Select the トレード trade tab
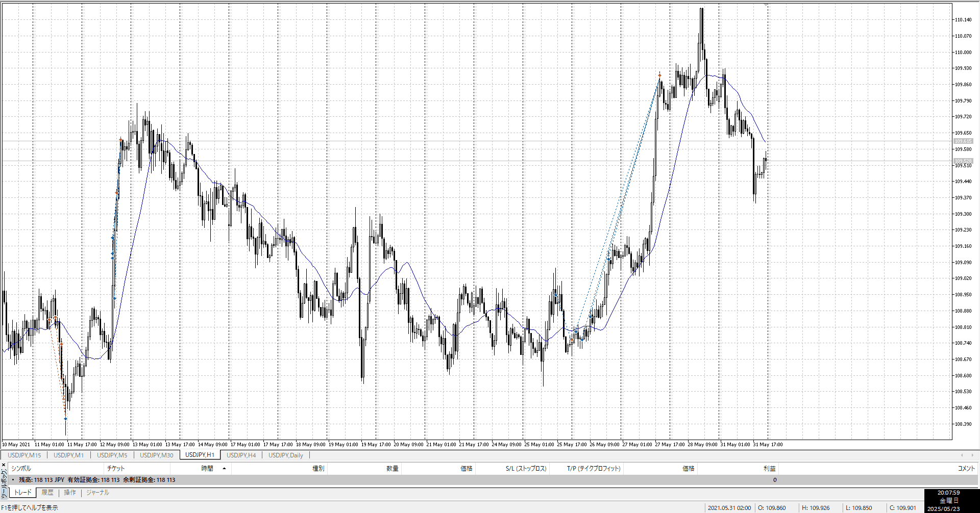Screen dimensions: 980x513 click(x=22, y=493)
